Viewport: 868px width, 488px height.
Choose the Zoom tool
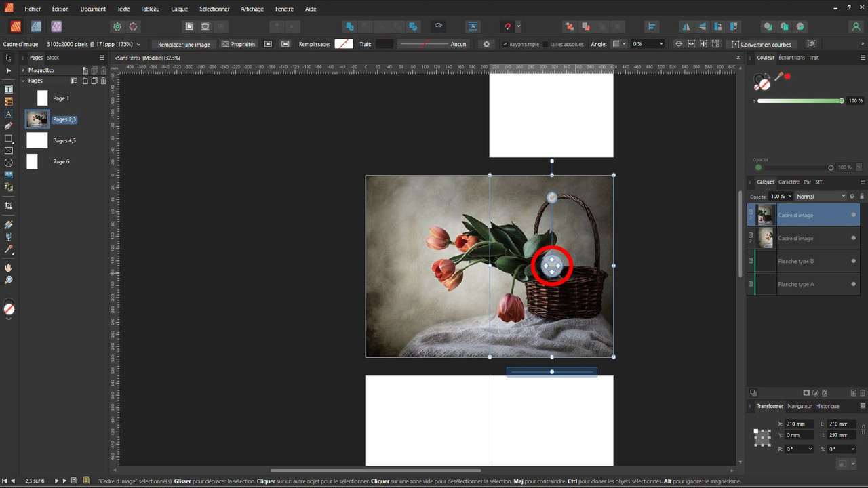pyautogui.click(x=9, y=280)
